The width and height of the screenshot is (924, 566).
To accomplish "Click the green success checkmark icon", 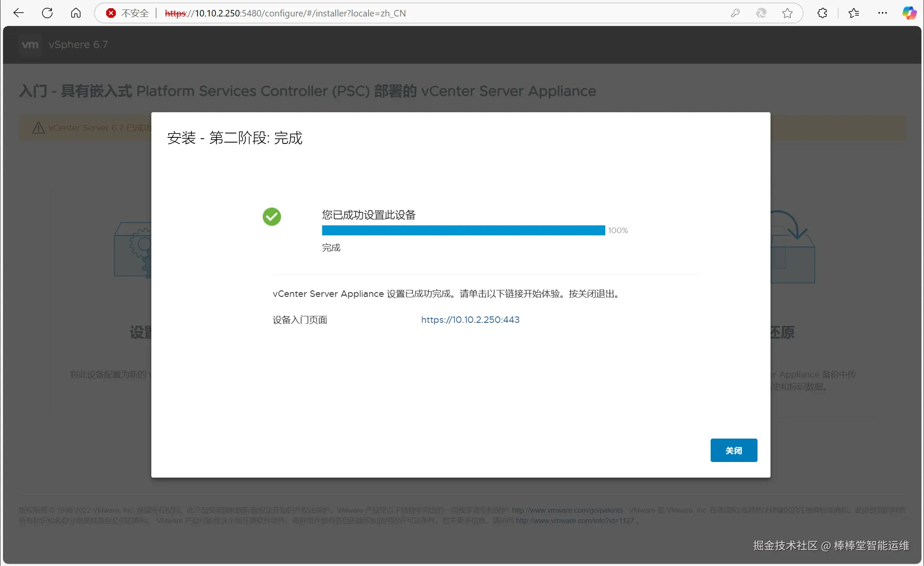I will [272, 217].
